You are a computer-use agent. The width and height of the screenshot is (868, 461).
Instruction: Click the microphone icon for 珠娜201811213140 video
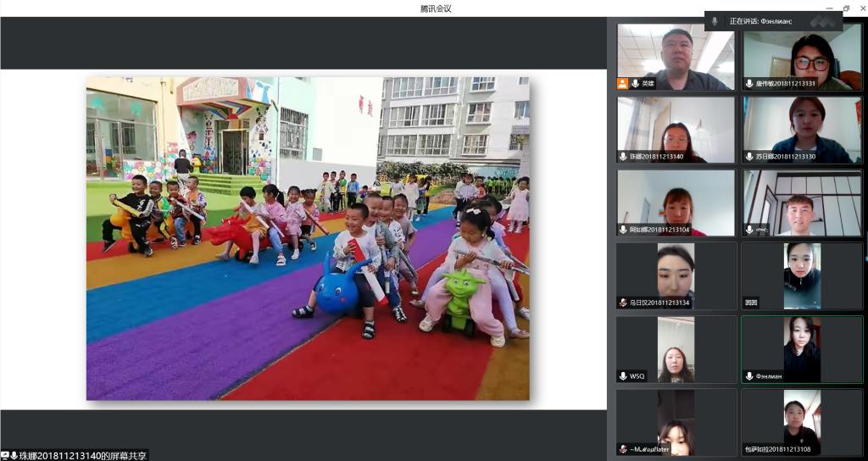point(623,157)
